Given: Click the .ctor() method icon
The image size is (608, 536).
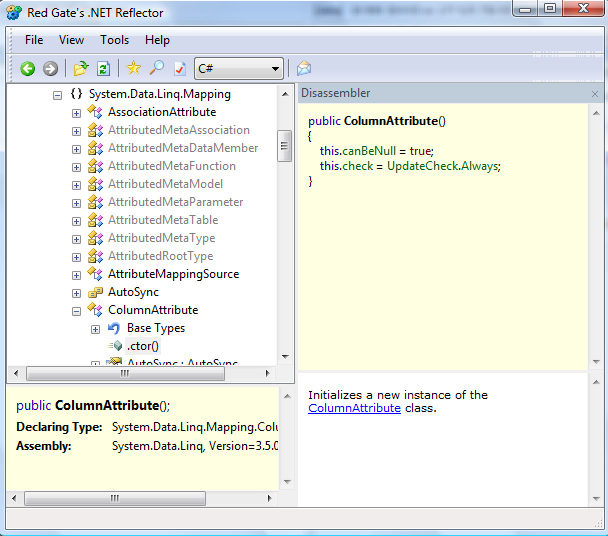Looking at the screenshot, I should [x=115, y=346].
